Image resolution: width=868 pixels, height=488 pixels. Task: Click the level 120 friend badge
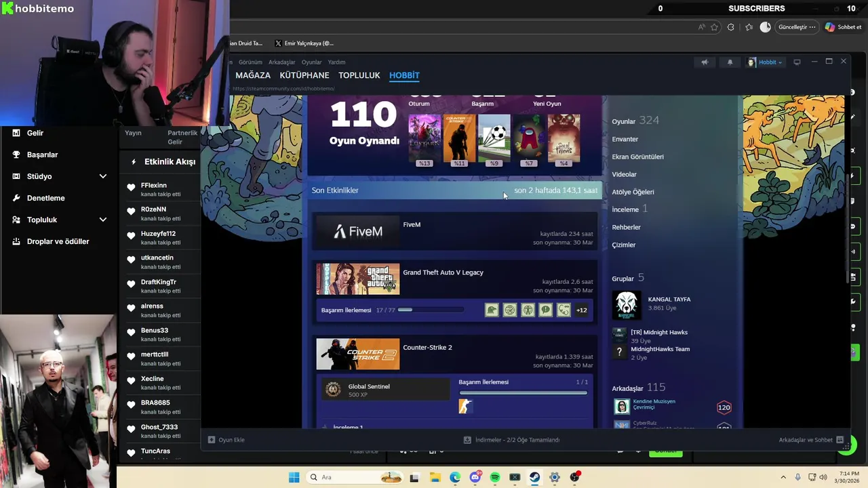click(724, 407)
